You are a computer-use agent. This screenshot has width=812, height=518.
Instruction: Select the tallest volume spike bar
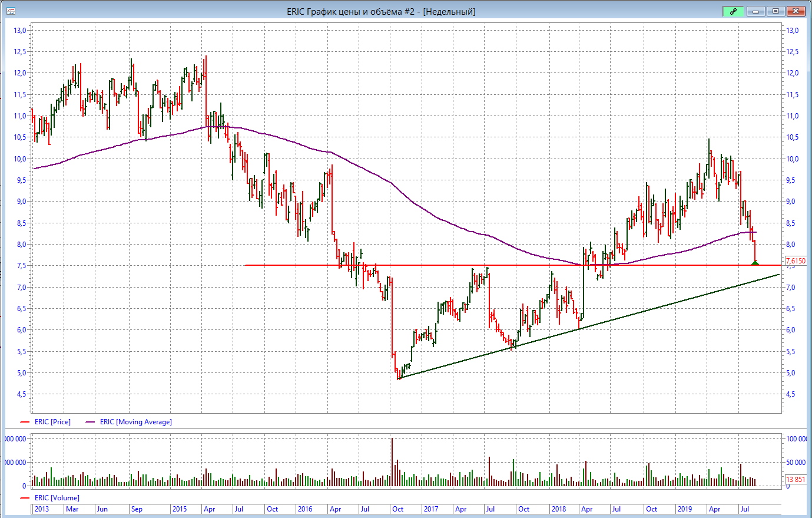pyautogui.click(x=392, y=461)
